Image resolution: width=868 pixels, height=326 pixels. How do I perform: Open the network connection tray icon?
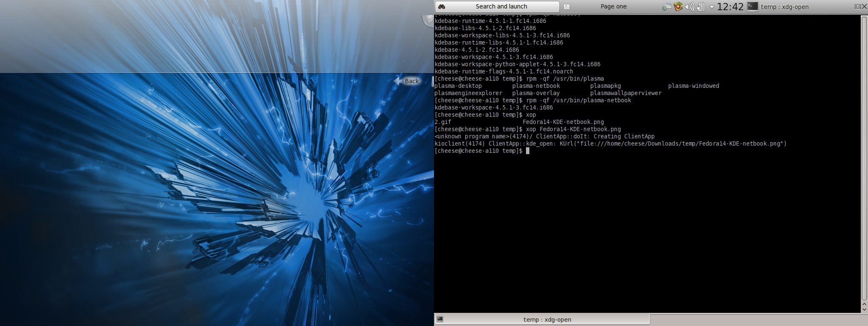click(667, 6)
